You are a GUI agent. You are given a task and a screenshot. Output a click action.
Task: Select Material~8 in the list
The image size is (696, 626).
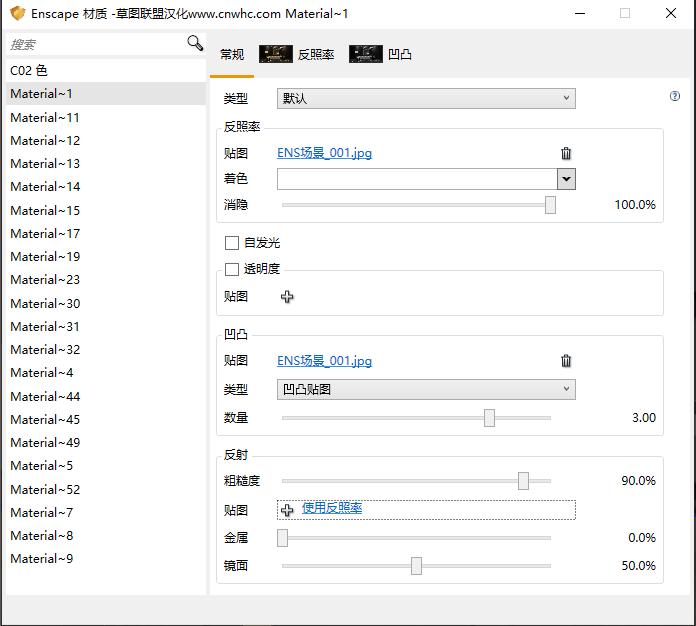point(106,536)
